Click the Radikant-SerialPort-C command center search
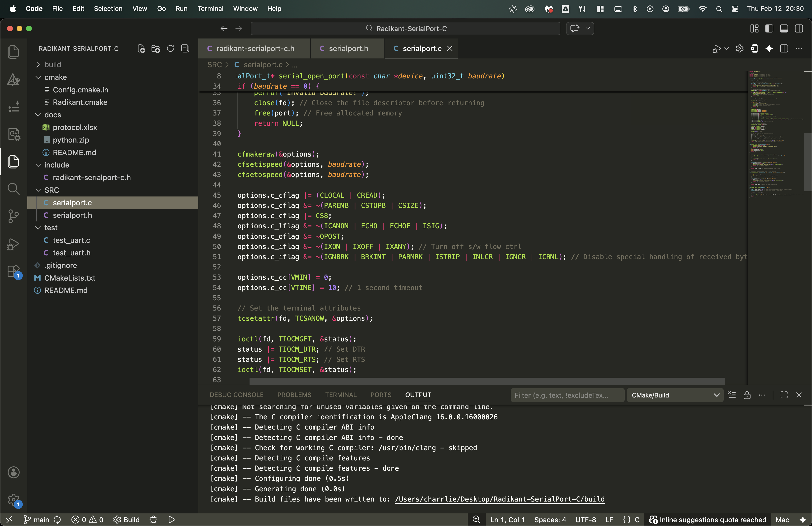Screen dimensions: 812x526 click(x=405, y=29)
